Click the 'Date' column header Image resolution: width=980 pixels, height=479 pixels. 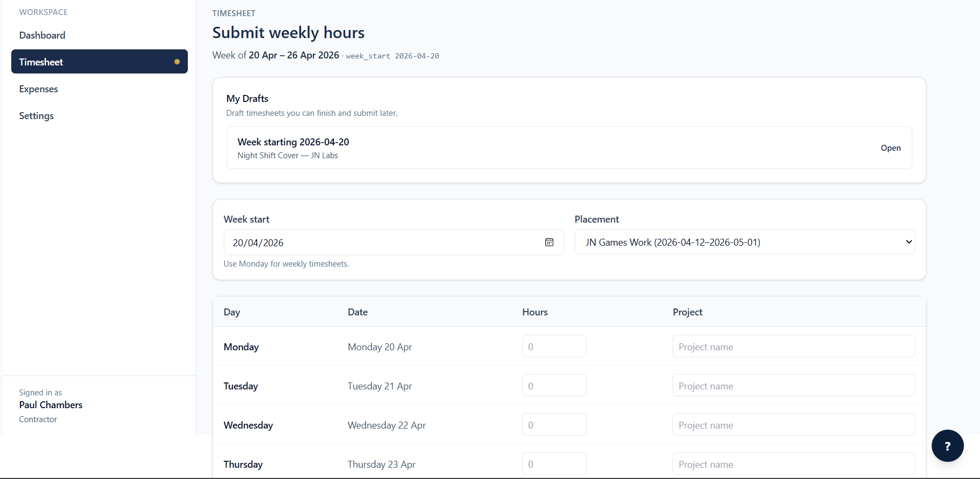358,312
